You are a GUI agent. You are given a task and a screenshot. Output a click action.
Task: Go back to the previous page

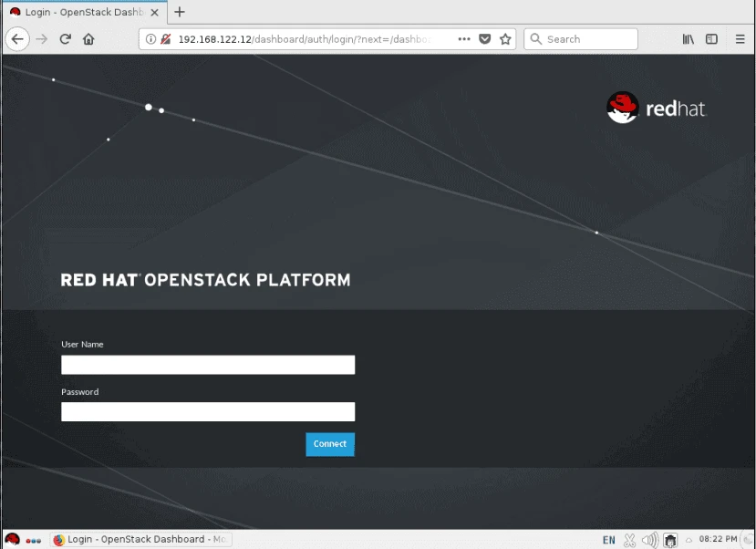click(18, 39)
